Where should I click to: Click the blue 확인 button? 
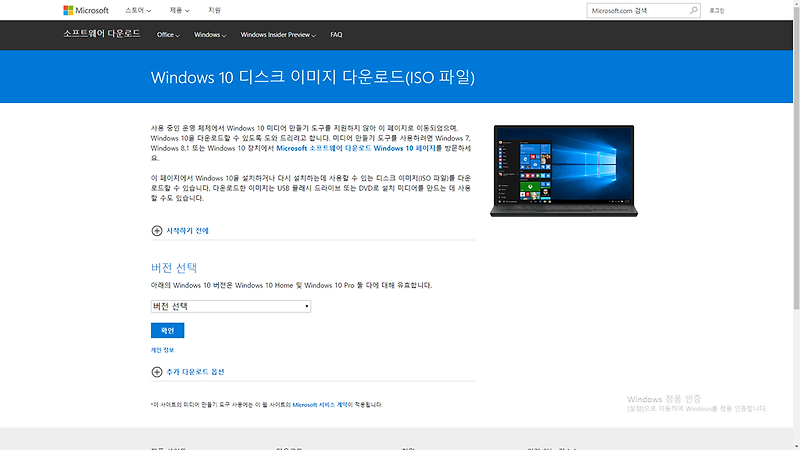click(x=167, y=330)
